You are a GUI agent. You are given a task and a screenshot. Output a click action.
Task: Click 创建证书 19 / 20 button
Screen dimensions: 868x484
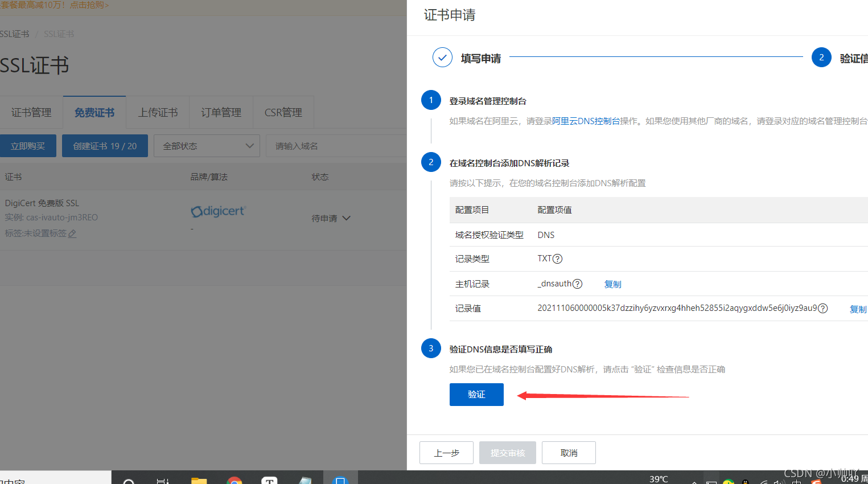(x=105, y=146)
